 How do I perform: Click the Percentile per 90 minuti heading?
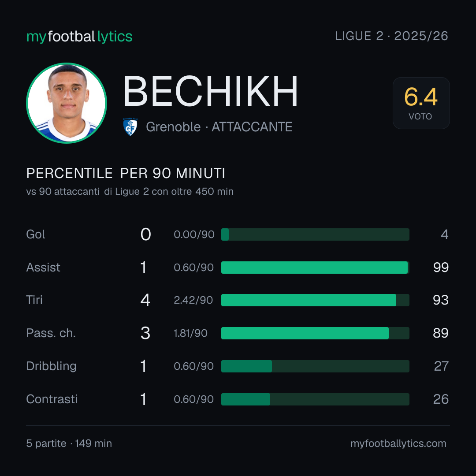pyautogui.click(x=126, y=173)
